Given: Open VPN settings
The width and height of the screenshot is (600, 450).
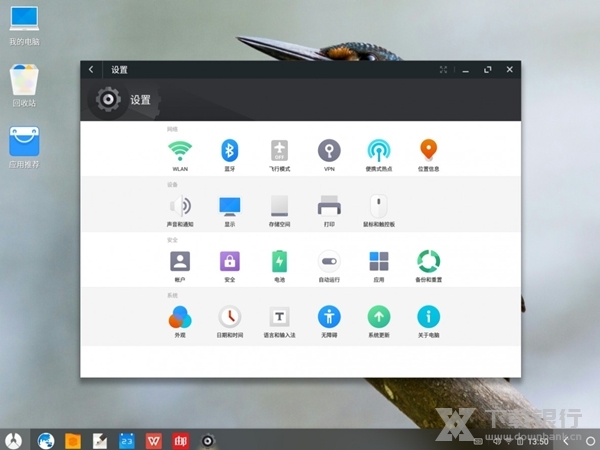Looking at the screenshot, I should (x=329, y=151).
